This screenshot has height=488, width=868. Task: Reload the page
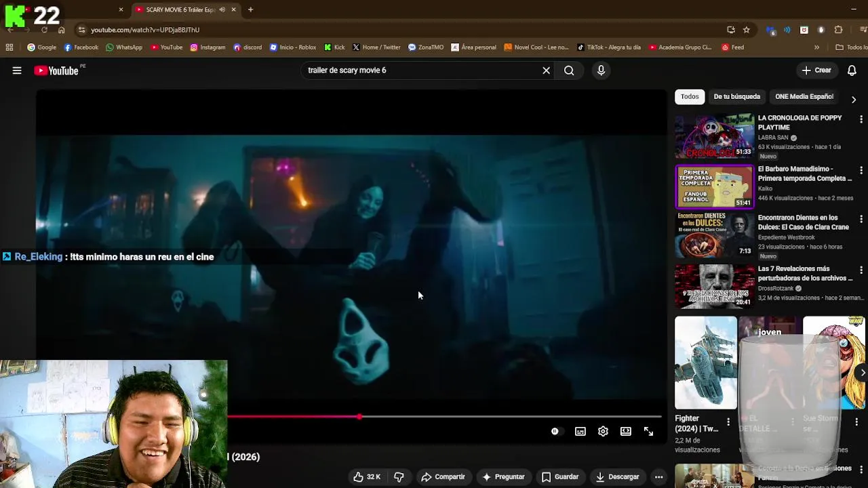44,30
